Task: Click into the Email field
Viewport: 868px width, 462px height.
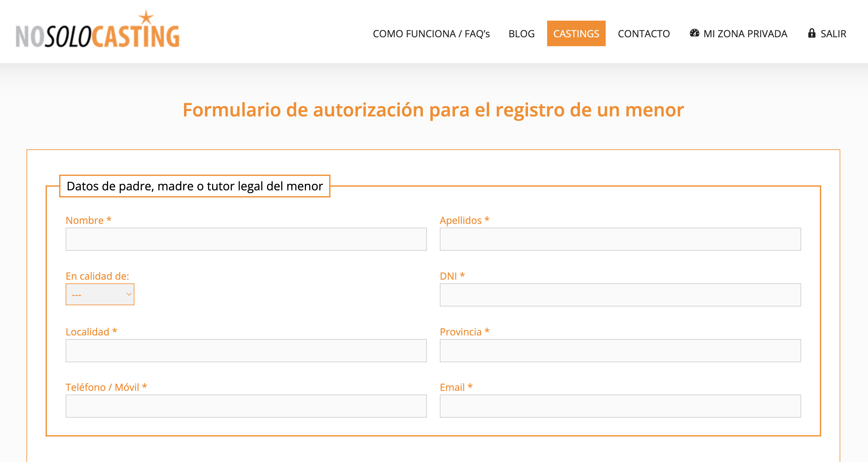Action: click(620, 406)
